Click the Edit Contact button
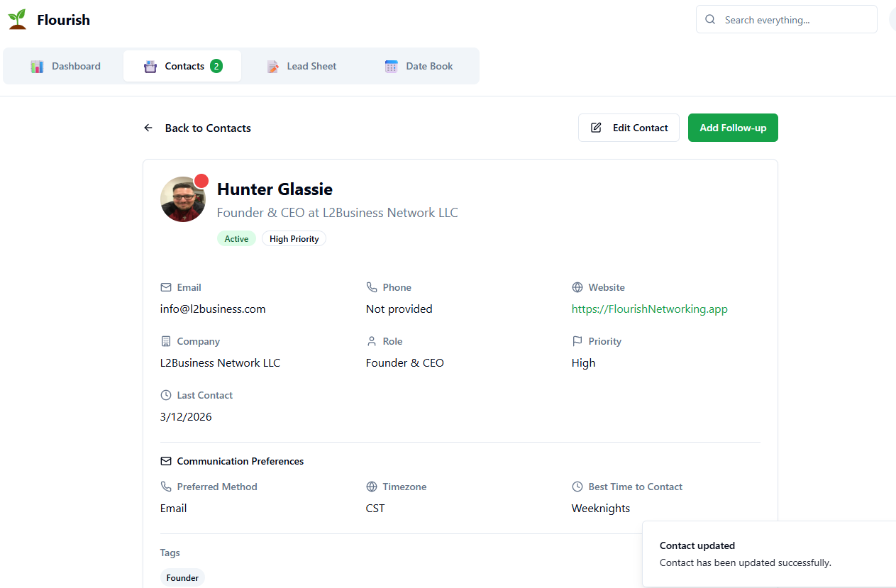Image resolution: width=896 pixels, height=588 pixels. (629, 128)
